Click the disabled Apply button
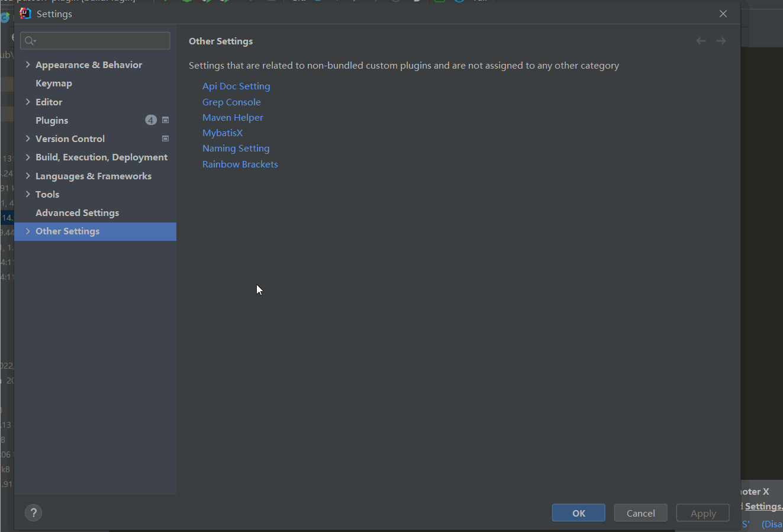Screen dimensions: 783x532 coord(703,513)
